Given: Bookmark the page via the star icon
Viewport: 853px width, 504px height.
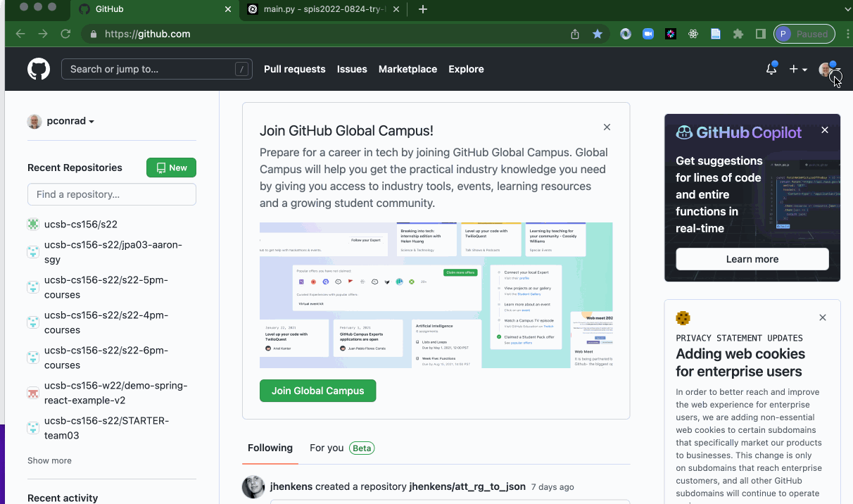Looking at the screenshot, I should pos(598,33).
